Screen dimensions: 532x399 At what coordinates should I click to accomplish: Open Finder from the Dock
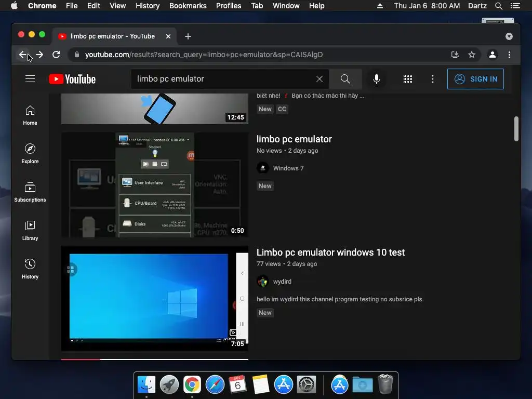pyautogui.click(x=147, y=385)
